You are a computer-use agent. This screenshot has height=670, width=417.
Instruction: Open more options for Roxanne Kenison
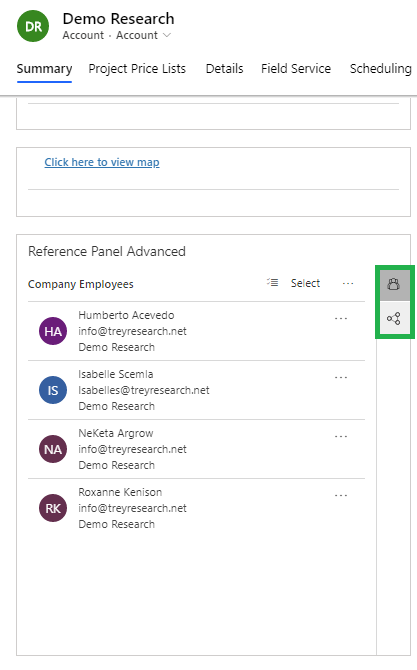[341, 495]
